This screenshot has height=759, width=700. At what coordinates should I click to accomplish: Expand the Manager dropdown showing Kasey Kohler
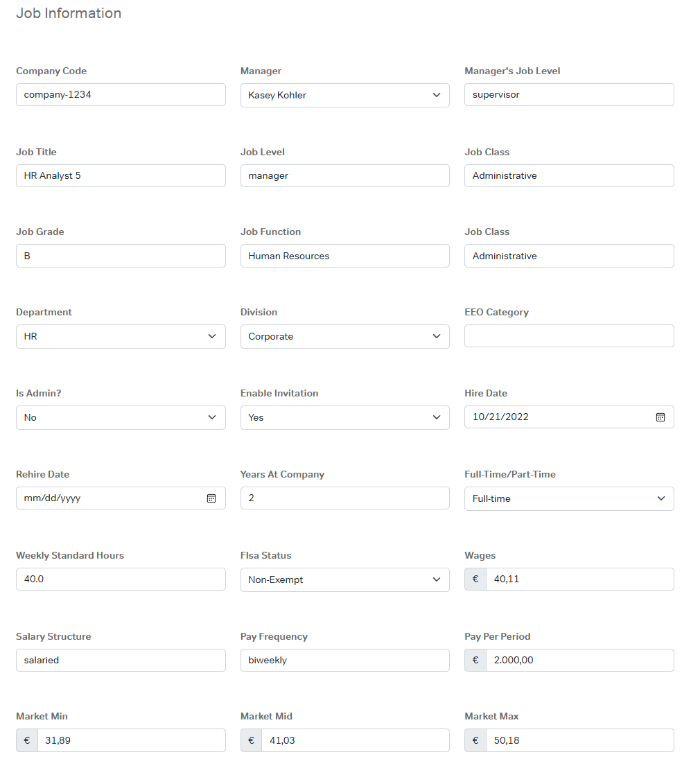coord(344,96)
